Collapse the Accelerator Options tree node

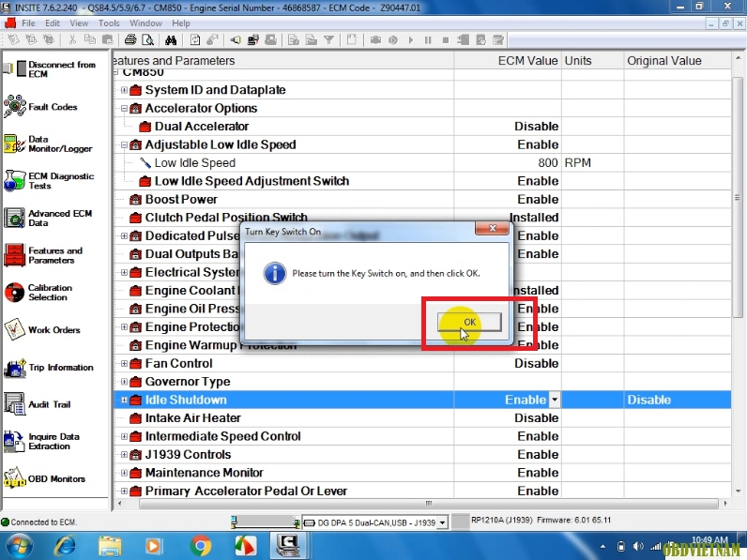click(125, 109)
